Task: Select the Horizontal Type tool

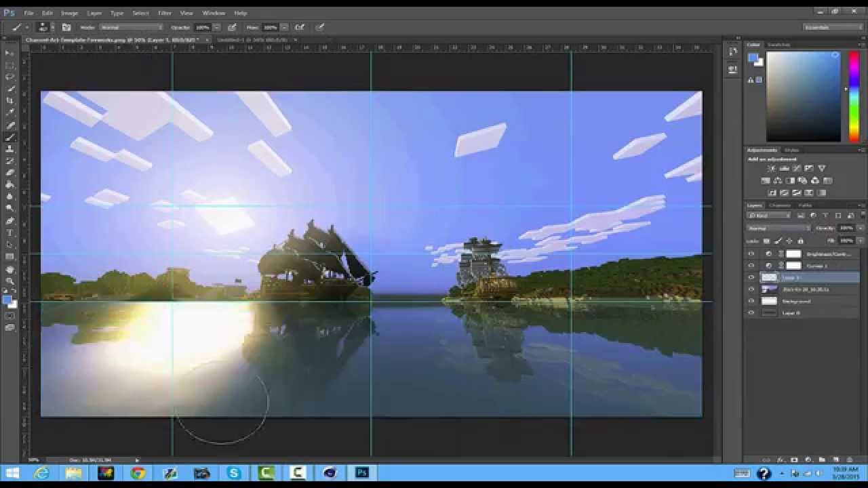Action: (9, 232)
